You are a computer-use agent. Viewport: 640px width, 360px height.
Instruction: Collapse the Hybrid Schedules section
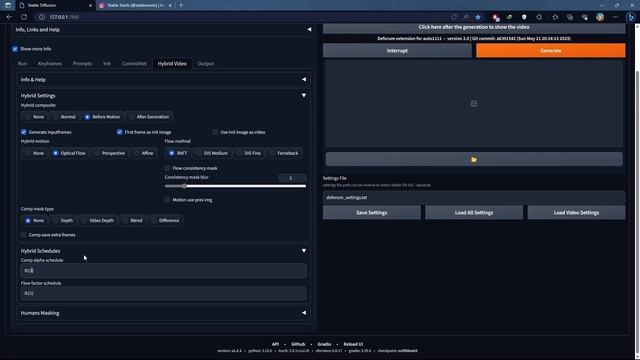coord(162,251)
